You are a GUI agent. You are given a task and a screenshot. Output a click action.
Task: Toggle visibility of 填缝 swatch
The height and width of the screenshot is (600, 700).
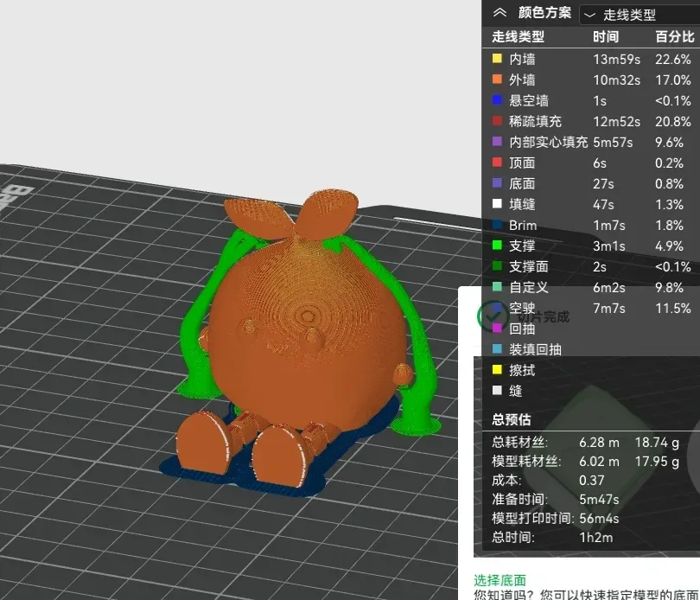[x=497, y=204]
